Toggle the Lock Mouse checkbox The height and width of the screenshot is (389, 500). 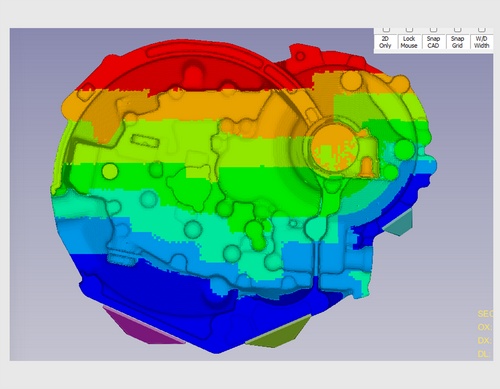(x=410, y=30)
